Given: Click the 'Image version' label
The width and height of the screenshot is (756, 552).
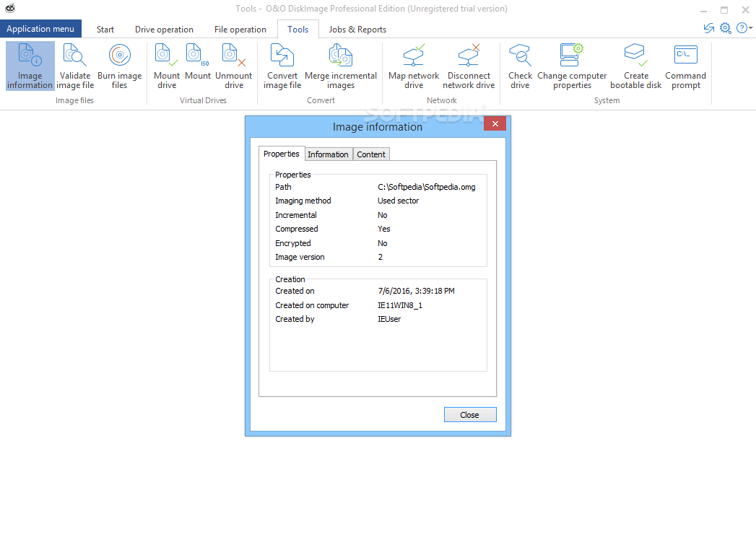Looking at the screenshot, I should 300,257.
